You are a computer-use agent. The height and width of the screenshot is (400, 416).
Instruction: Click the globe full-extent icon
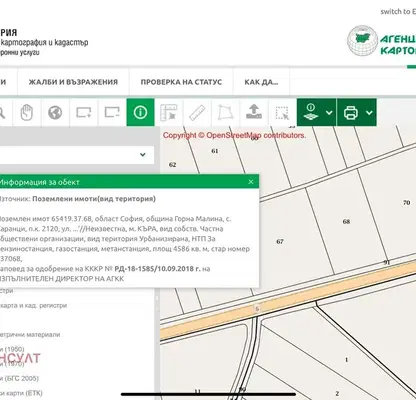(x=55, y=112)
